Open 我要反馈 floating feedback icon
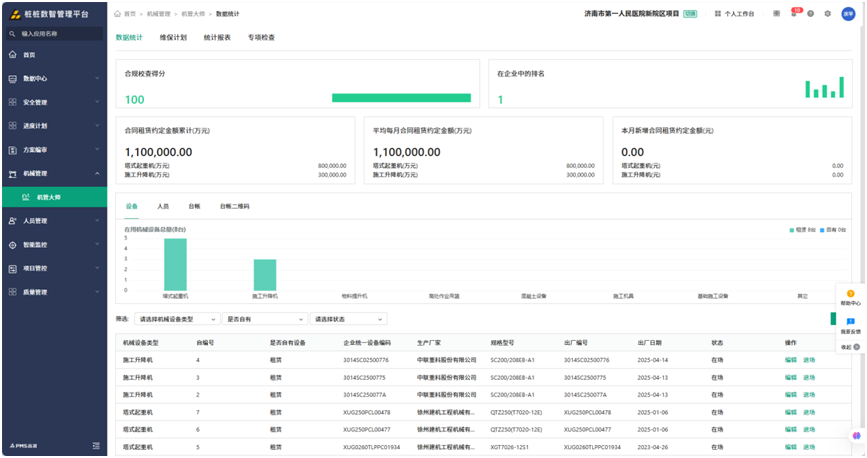The width and height of the screenshot is (867, 458). coord(850,321)
